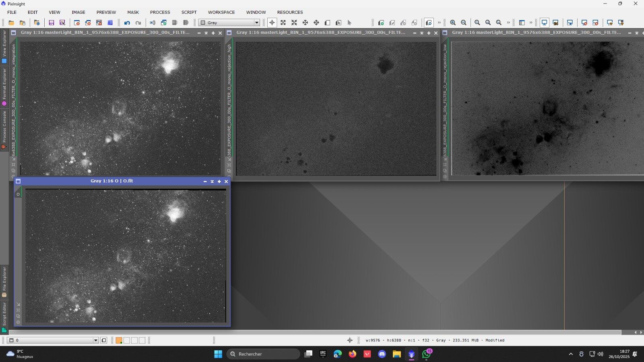Click the rejection_low window view identifier tab
This screenshot has width=644, height=362.
pyautogui.click(x=445, y=100)
